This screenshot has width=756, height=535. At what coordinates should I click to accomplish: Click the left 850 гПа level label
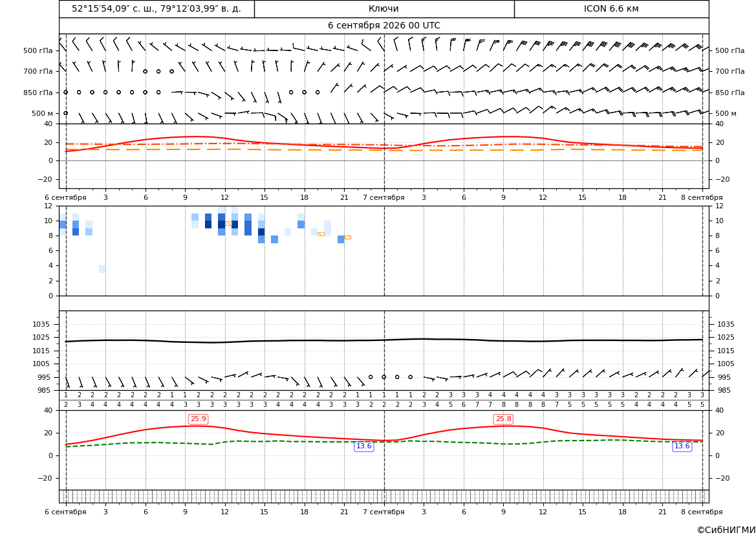pos(38,93)
